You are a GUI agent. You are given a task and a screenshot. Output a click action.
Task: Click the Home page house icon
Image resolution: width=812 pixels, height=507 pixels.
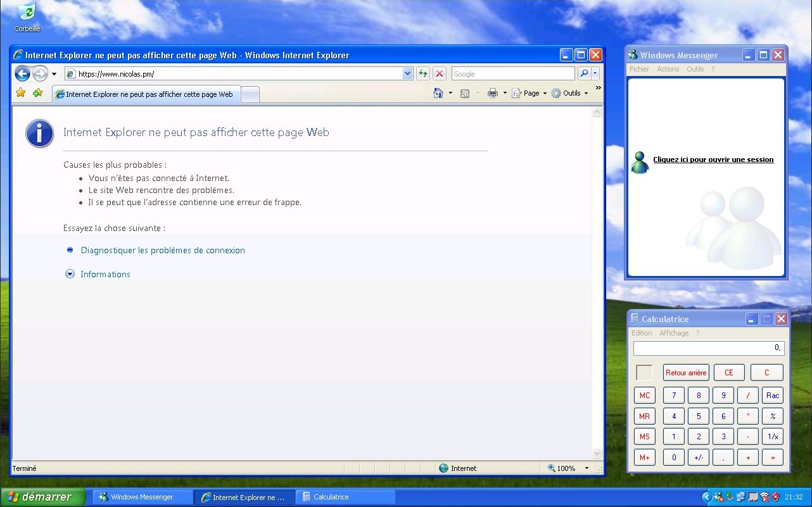point(438,93)
